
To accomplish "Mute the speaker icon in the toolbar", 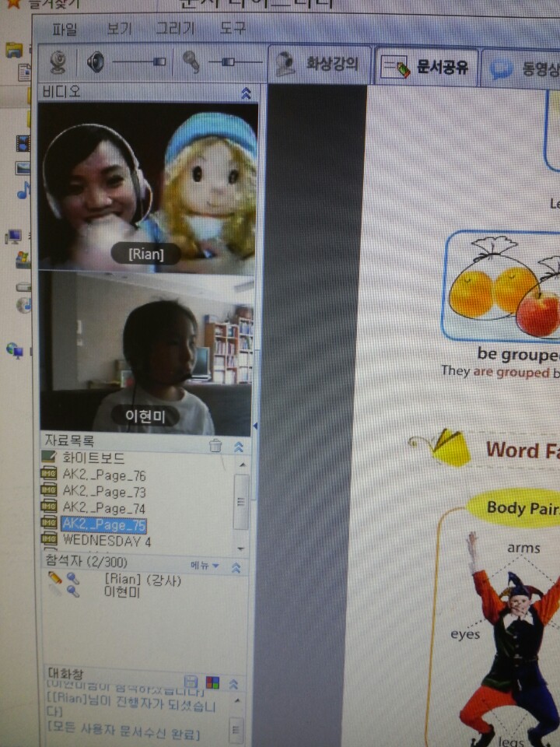I will click(x=96, y=61).
